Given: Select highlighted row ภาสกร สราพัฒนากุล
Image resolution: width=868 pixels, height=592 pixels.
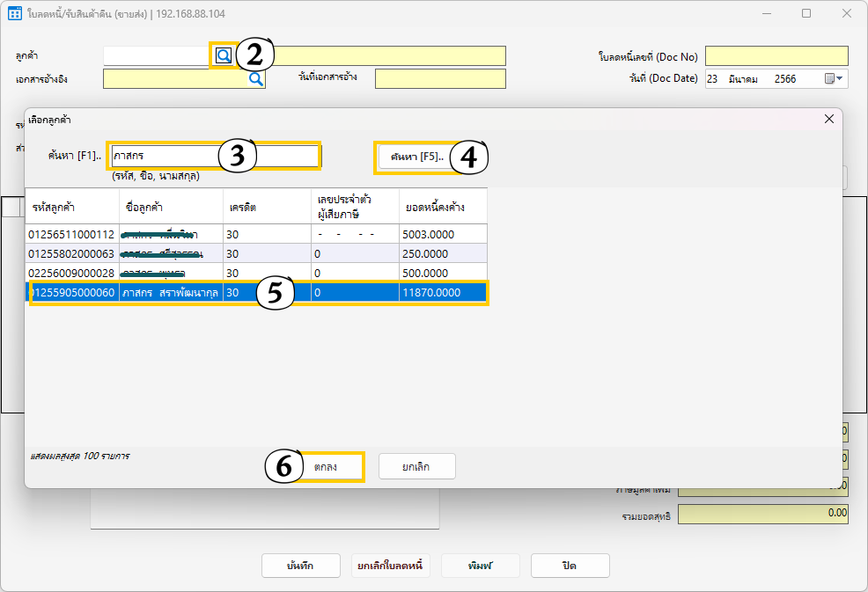Looking at the screenshot, I should pyautogui.click(x=171, y=292).
